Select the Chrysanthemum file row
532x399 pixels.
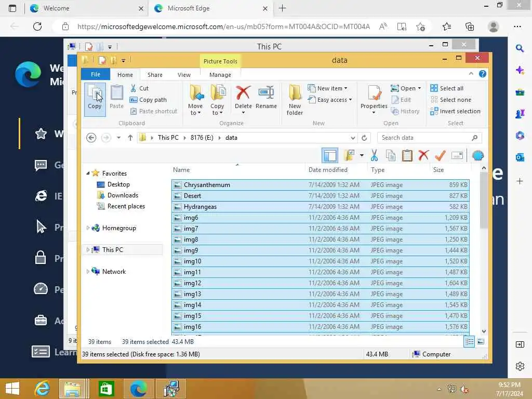pyautogui.click(x=320, y=185)
